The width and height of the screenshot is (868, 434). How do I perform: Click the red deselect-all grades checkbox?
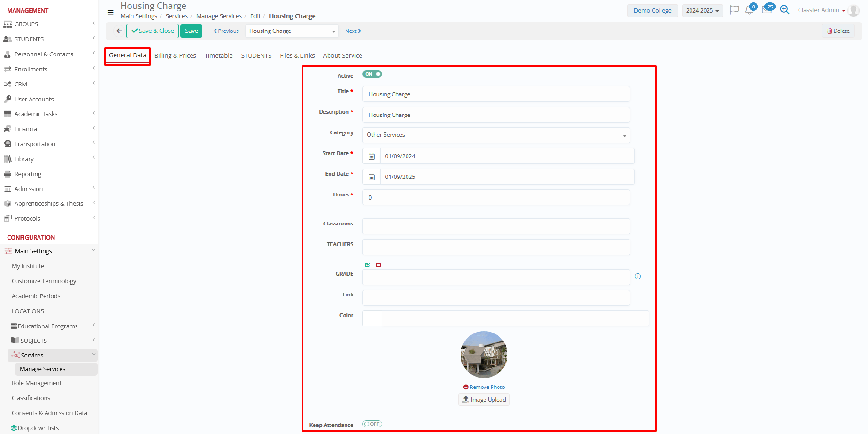pyautogui.click(x=378, y=265)
